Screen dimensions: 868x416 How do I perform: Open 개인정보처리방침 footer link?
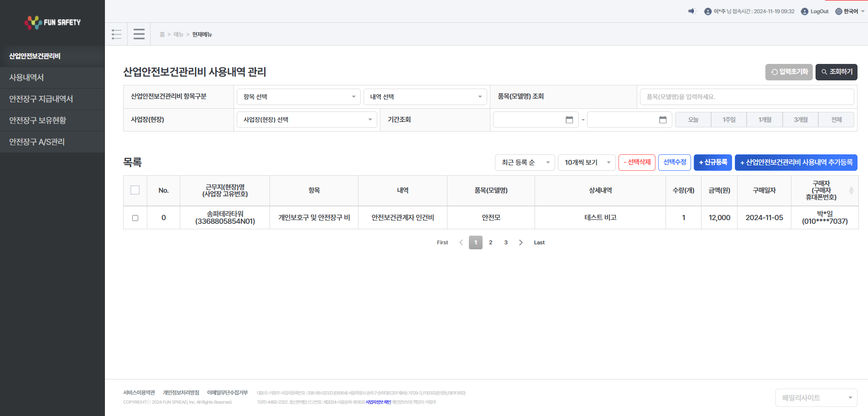(181, 393)
